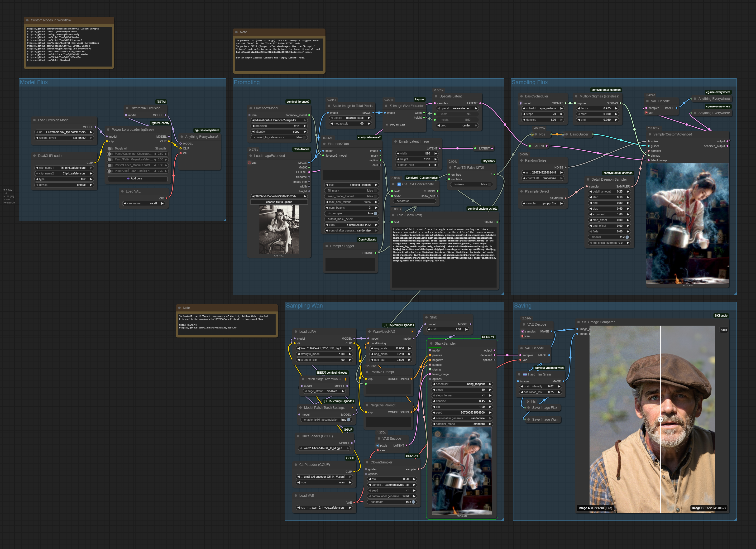Click the plus icon in Add Lora

(128, 178)
